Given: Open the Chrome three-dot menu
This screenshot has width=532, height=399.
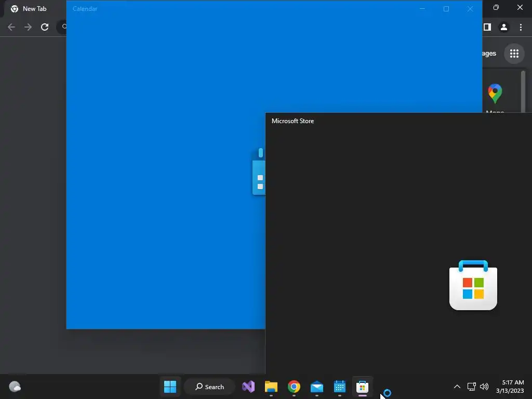Looking at the screenshot, I should pos(521,27).
